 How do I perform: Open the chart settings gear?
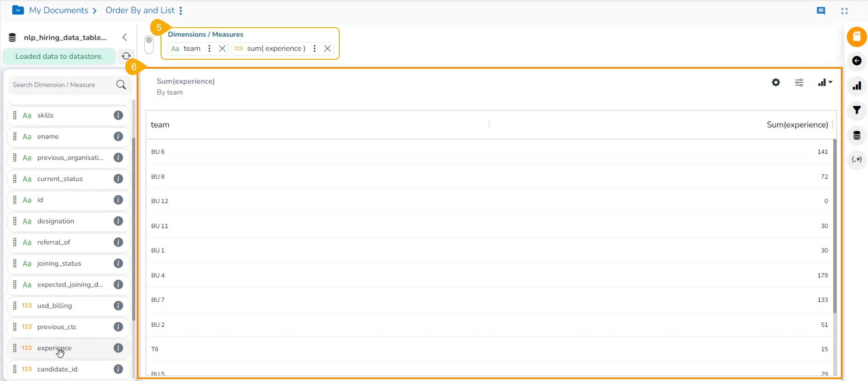coord(776,82)
